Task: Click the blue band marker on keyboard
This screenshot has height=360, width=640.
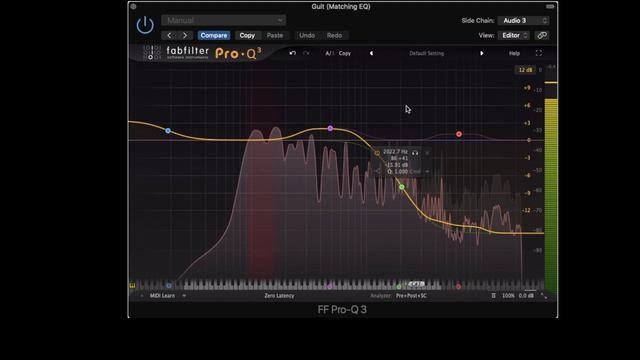Action: [169, 286]
